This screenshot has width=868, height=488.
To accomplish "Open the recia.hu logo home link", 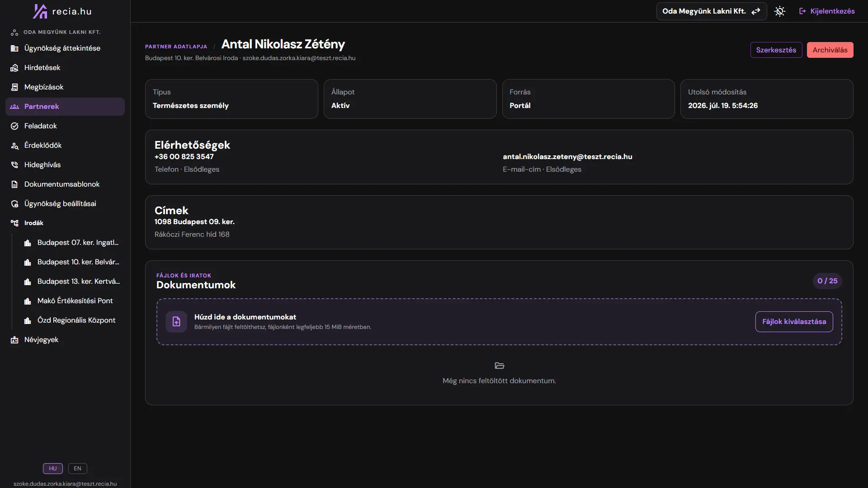I will (x=62, y=11).
